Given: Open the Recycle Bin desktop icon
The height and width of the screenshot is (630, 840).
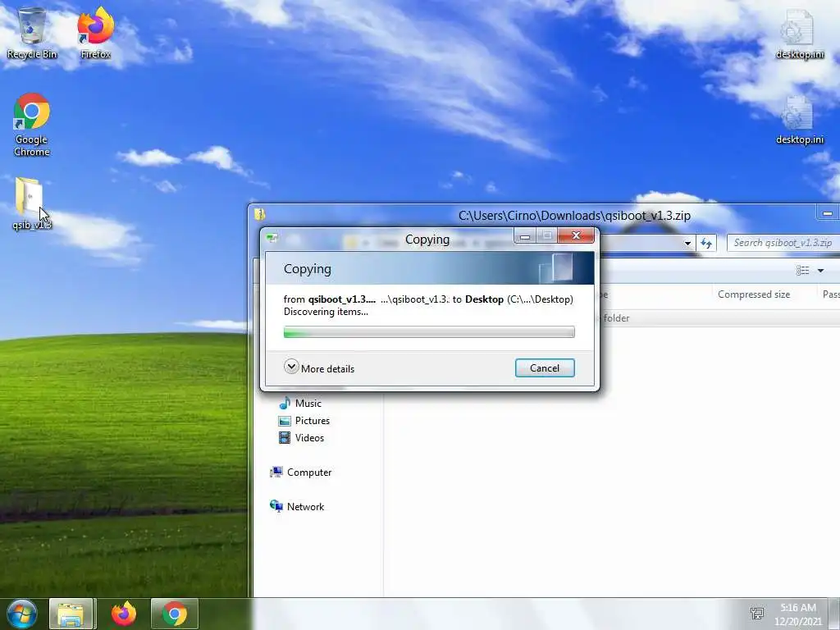Looking at the screenshot, I should [x=32, y=33].
